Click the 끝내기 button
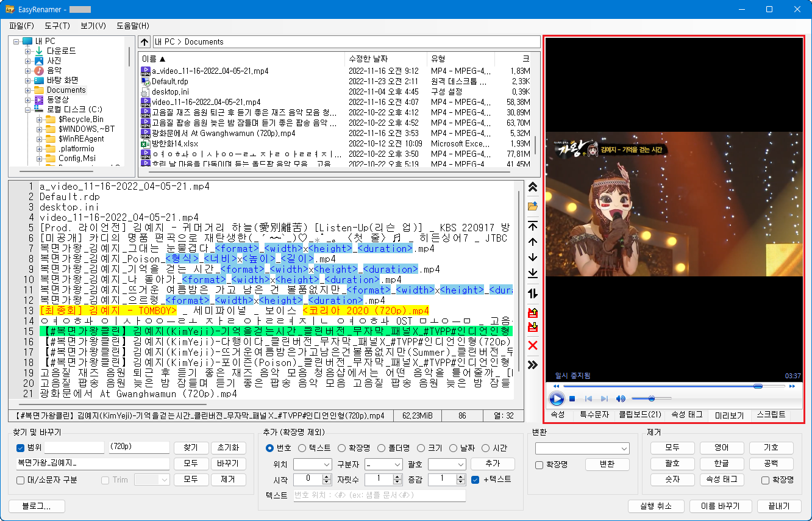Viewport: 812px width, 521px height. coord(778,506)
